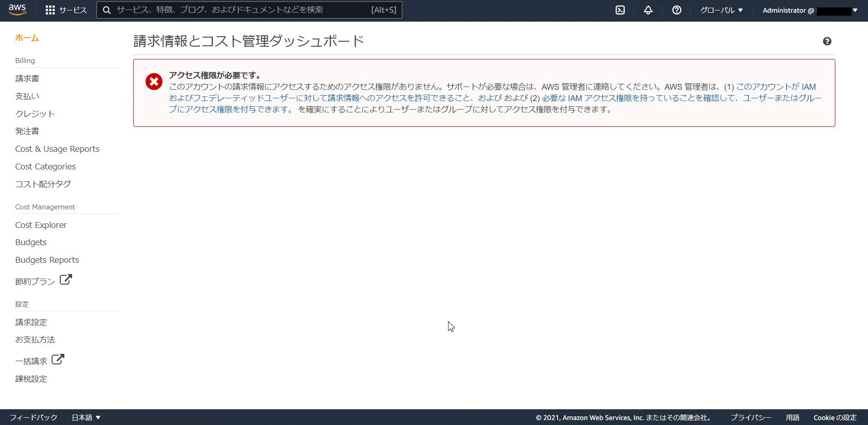The height and width of the screenshot is (425, 868).
Task: Open Cookie の設定 in footer
Action: pos(835,417)
